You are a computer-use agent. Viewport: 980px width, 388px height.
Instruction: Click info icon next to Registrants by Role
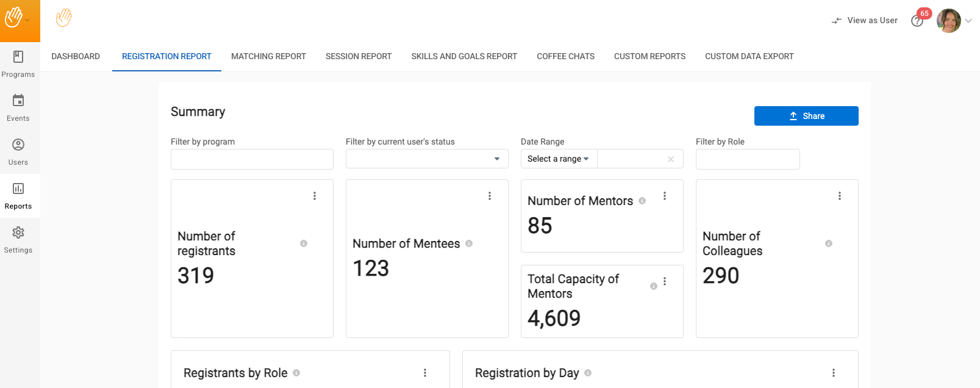click(296, 373)
